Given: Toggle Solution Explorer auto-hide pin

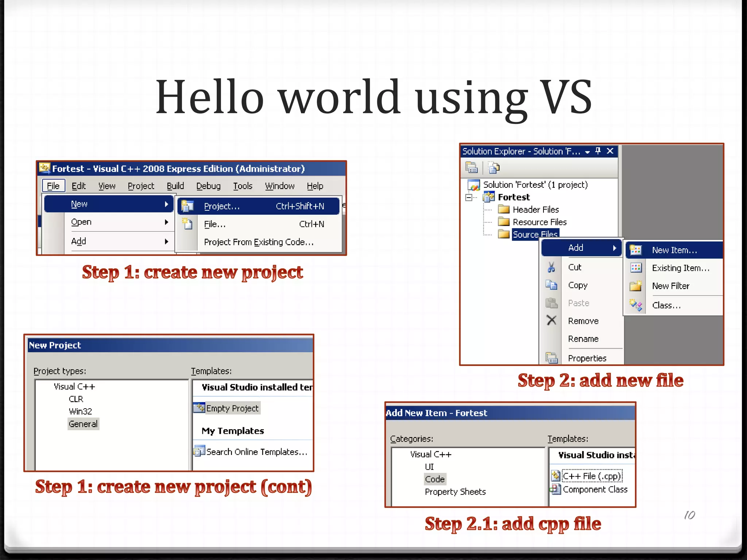Looking at the screenshot, I should (598, 151).
